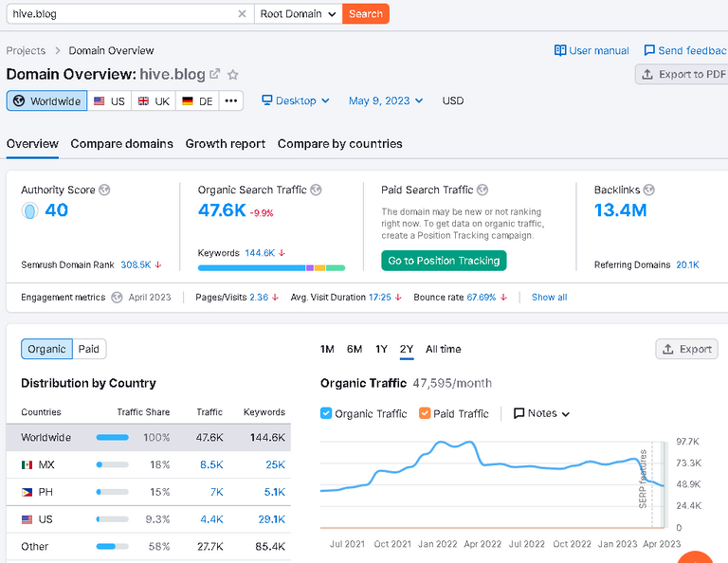Screen dimensions: 728x563
Task: Click the Authority Score circle graphic
Action: tap(29, 211)
